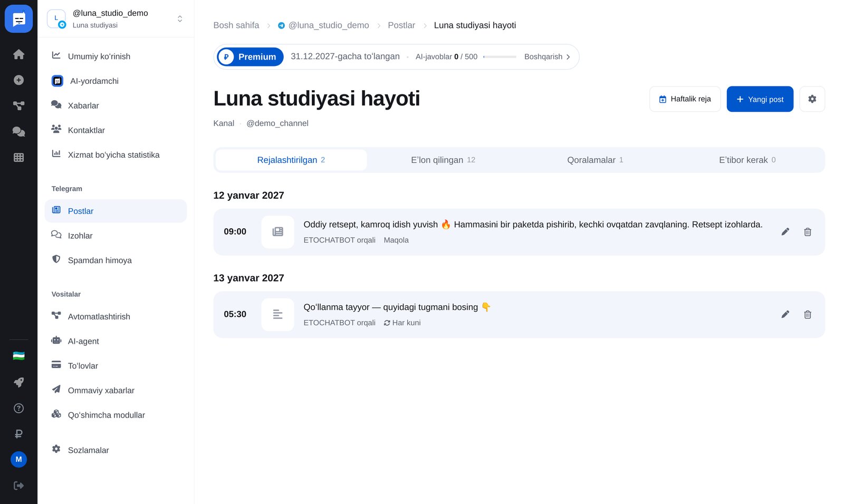
Task: Open Kontaktlar in the sidebar
Action: (116, 130)
